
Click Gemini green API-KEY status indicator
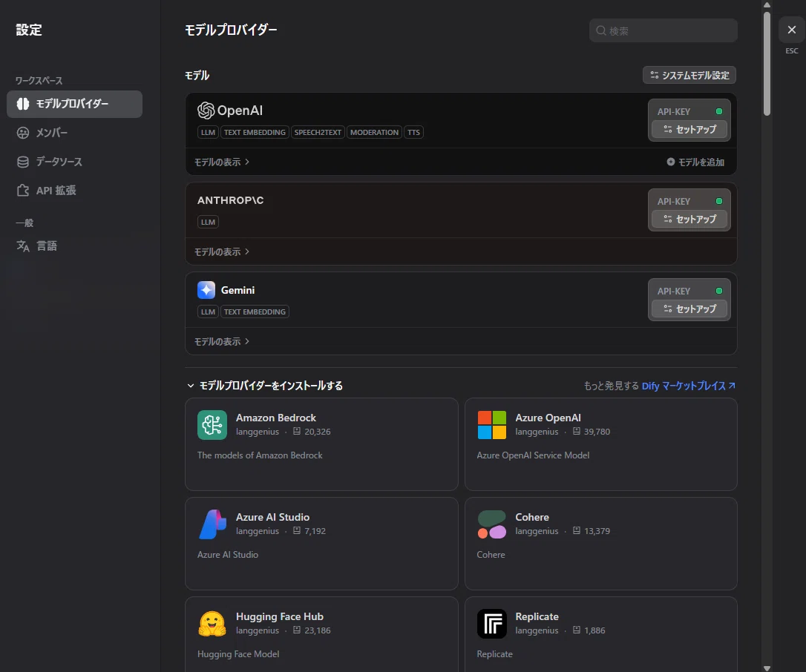click(x=719, y=291)
